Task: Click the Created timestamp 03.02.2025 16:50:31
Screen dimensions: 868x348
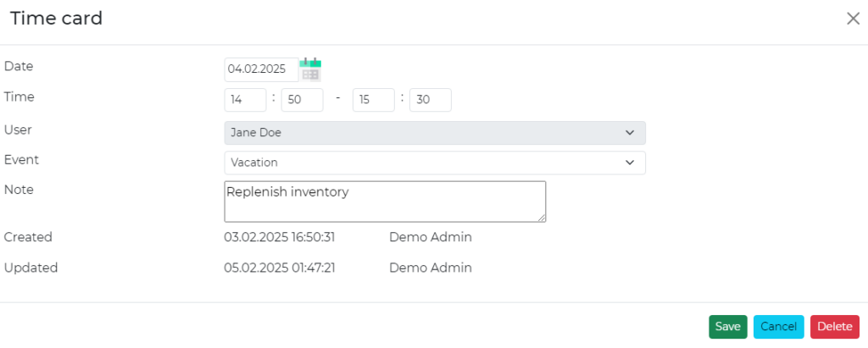Action: pos(279,237)
